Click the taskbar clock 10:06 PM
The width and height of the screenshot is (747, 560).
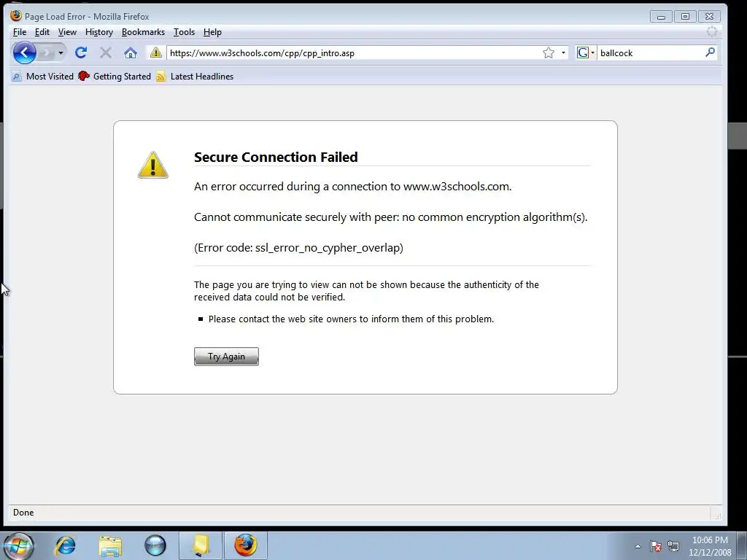click(710, 540)
